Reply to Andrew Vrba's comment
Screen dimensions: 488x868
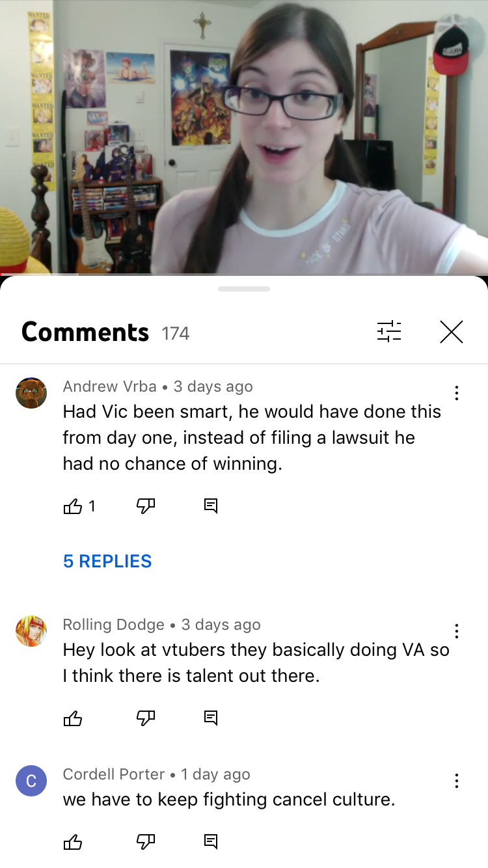tap(211, 506)
